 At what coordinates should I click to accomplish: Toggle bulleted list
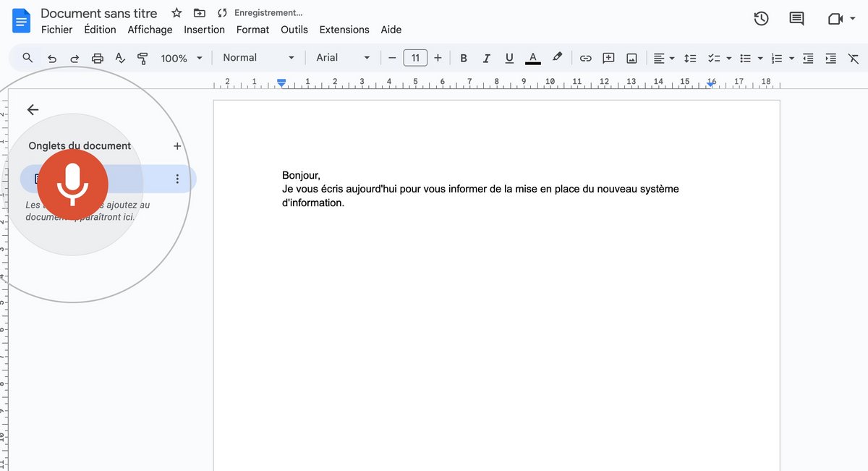pos(745,58)
